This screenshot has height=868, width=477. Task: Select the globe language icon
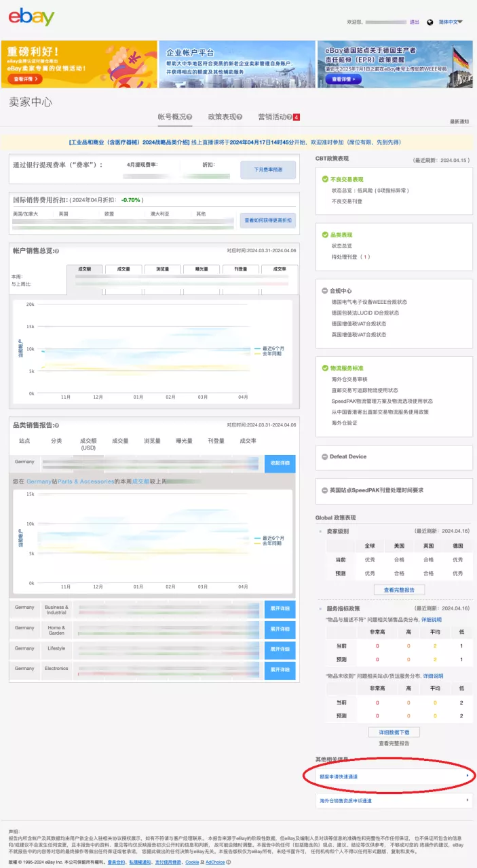[x=430, y=22]
